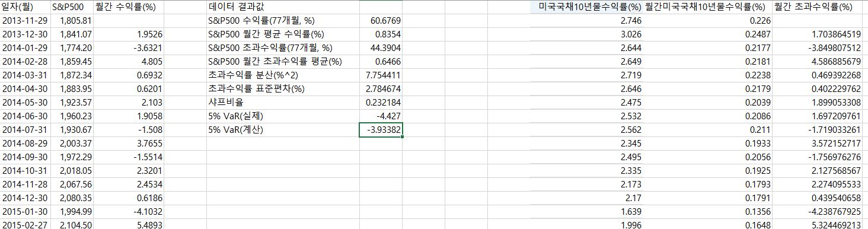Select the excess return cell -1.719033261

point(817,129)
